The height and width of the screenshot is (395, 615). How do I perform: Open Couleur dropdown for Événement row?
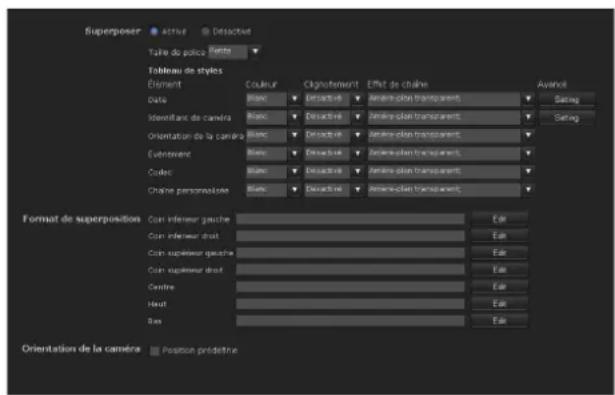click(273, 153)
